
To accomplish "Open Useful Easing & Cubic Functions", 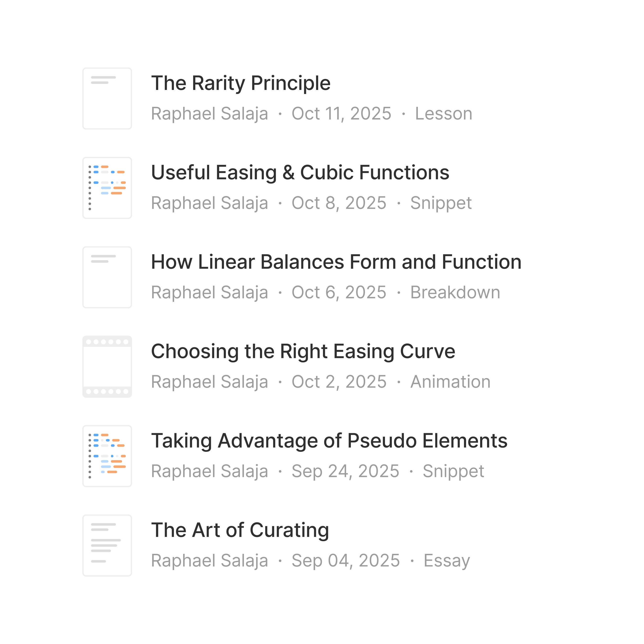I will click(x=300, y=172).
